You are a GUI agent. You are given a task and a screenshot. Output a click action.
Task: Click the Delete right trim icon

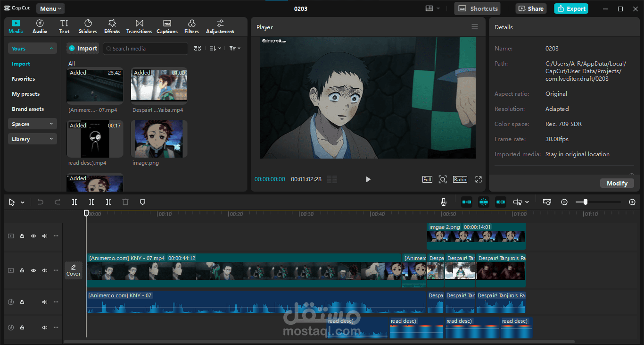108,202
